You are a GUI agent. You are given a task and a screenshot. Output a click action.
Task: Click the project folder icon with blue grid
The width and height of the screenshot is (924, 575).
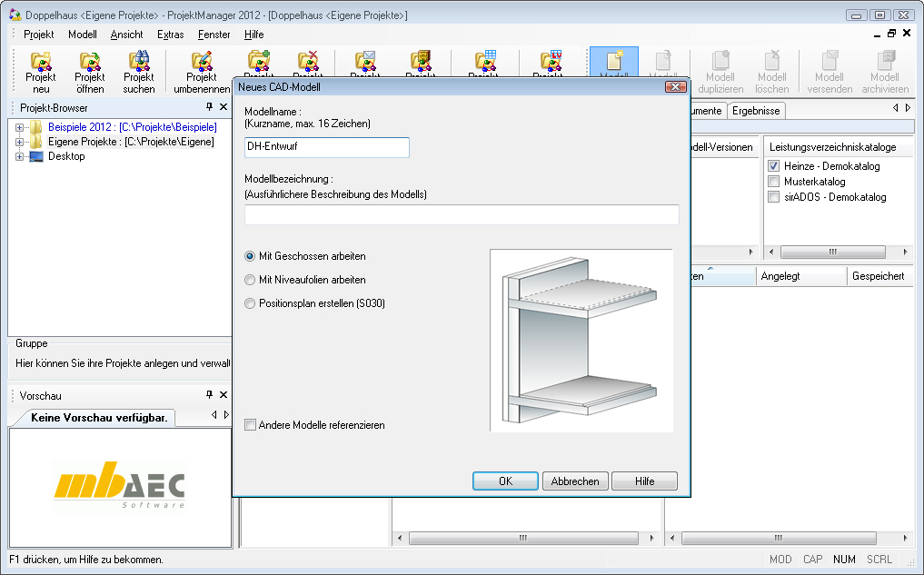coord(485,61)
